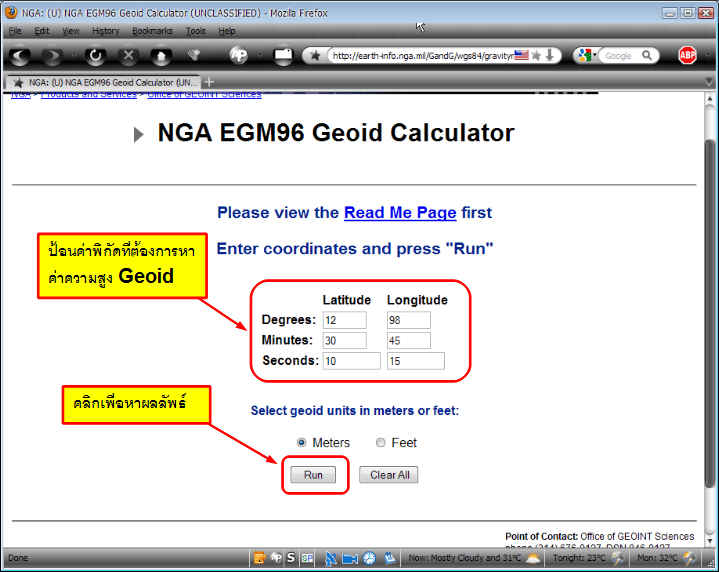719x572 pixels.
Task: Click the notepad icon in status bar
Action: [260, 558]
